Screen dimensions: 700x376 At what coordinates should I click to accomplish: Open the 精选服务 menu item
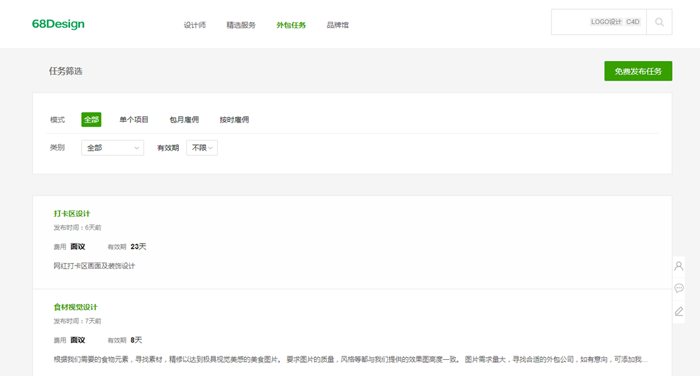click(x=241, y=25)
